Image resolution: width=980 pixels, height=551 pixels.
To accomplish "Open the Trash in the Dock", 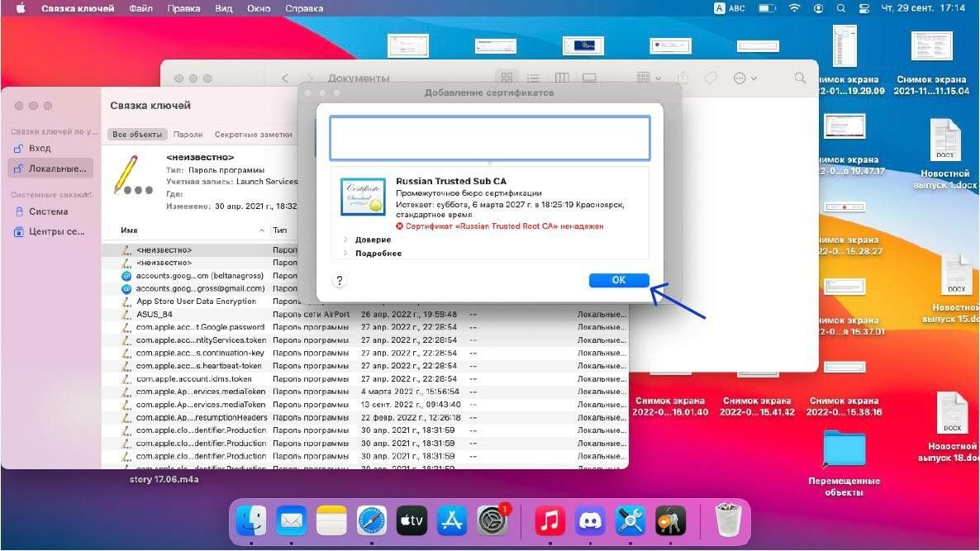I will pos(728,520).
